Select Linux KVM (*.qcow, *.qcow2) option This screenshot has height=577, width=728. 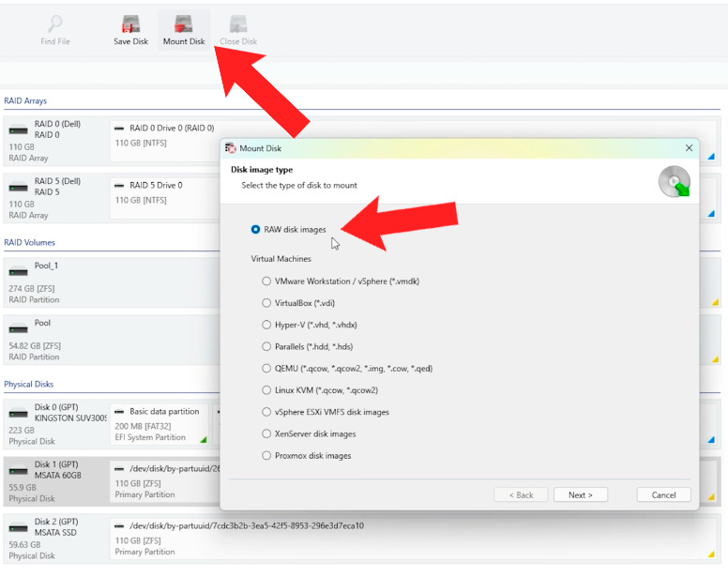pyautogui.click(x=266, y=390)
